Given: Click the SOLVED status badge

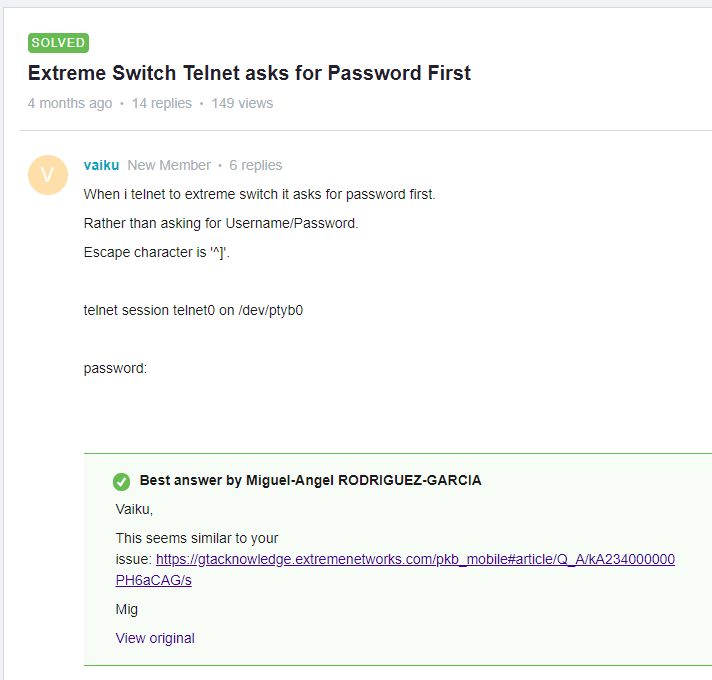Looking at the screenshot, I should click(58, 43).
